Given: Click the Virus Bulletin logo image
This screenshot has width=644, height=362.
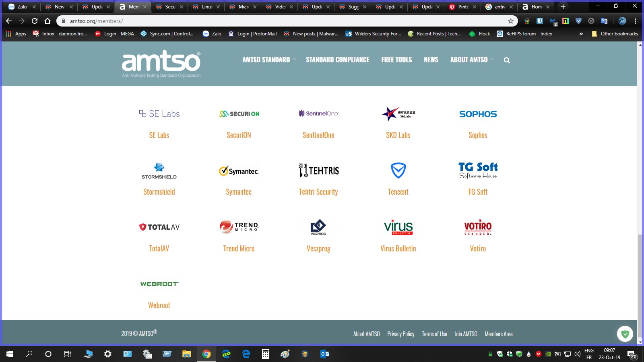Looking at the screenshot, I should (398, 227).
